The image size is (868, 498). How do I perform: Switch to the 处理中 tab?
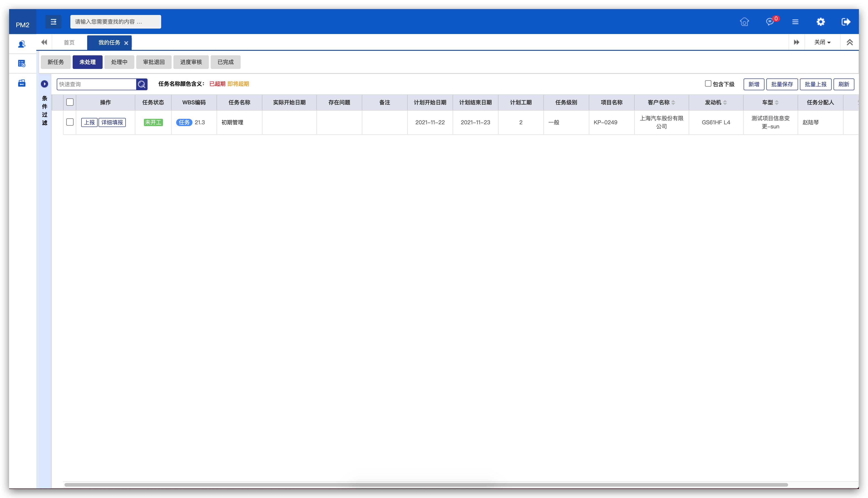[x=119, y=62]
